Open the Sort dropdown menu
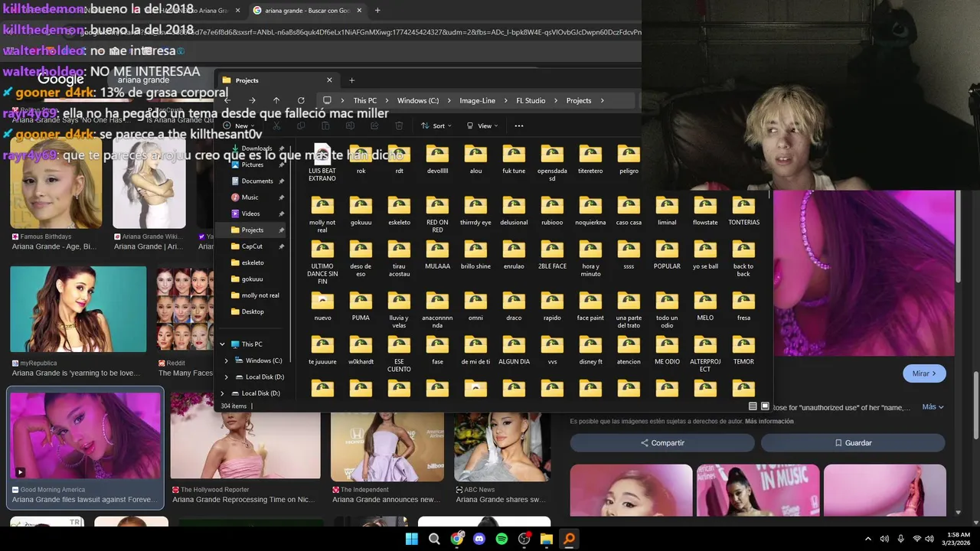The width and height of the screenshot is (980, 551). 436,126
